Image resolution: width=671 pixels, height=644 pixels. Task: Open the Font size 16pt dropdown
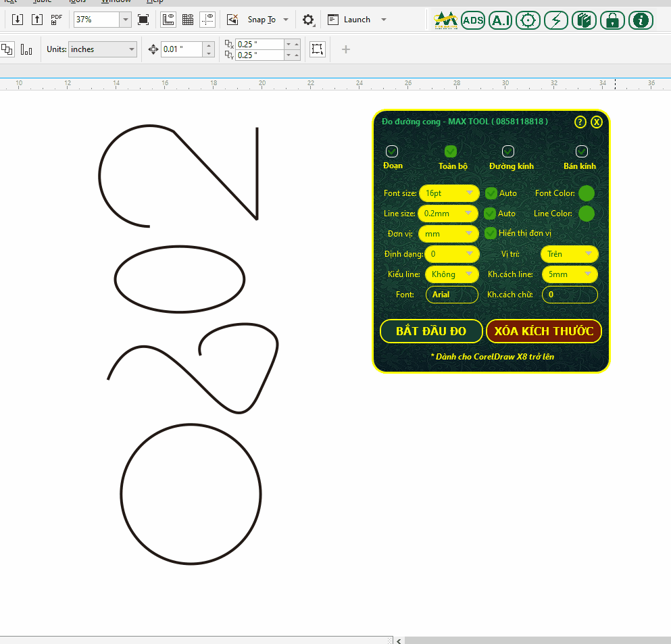pyautogui.click(x=449, y=193)
